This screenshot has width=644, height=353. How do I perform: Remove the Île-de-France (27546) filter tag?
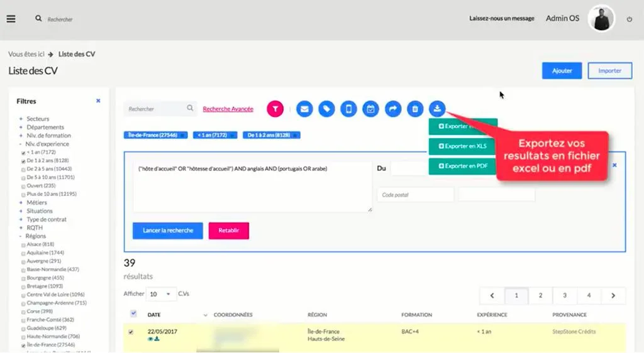[182, 135]
